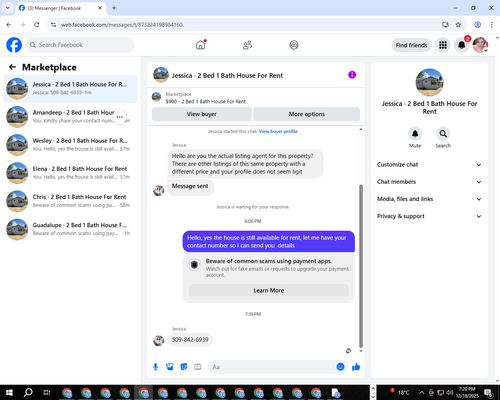Open the emoji picker in message box
The height and width of the screenshot is (400, 500).
(x=340, y=367)
